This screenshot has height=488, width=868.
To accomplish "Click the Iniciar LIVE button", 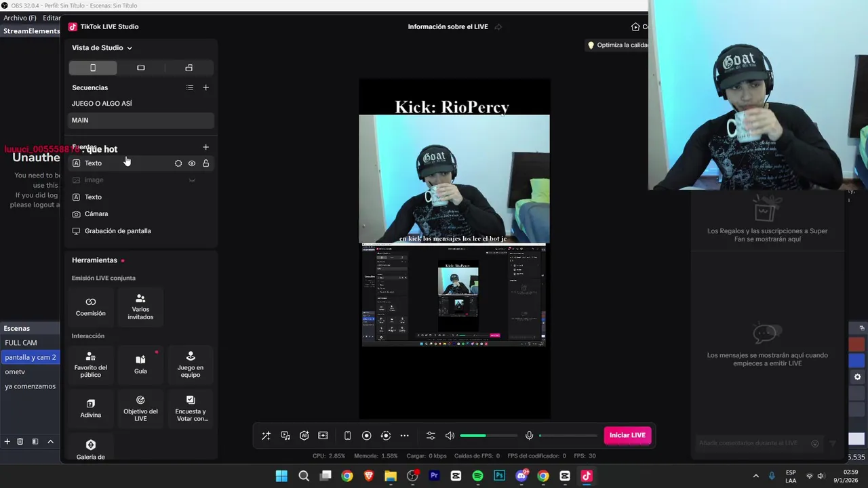I will click(x=627, y=435).
